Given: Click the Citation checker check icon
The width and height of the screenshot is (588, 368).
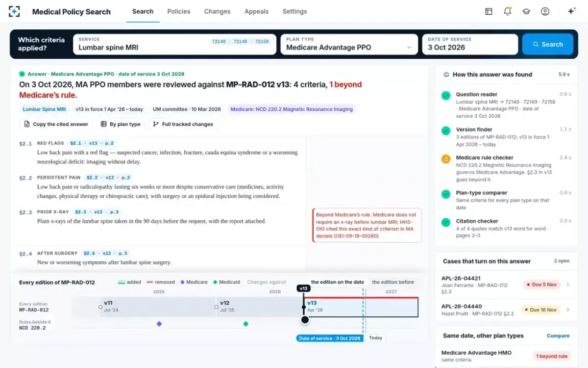Looking at the screenshot, I should (446, 222).
